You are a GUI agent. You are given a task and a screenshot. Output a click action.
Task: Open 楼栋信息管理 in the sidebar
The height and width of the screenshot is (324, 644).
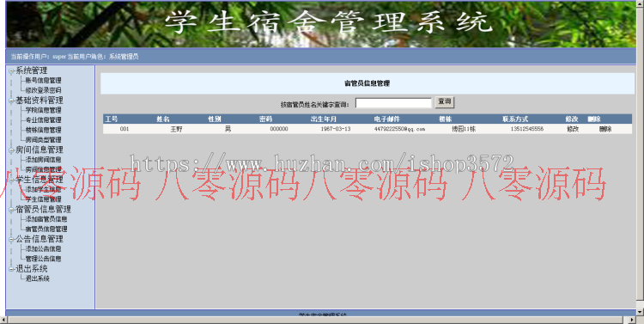coord(43,130)
